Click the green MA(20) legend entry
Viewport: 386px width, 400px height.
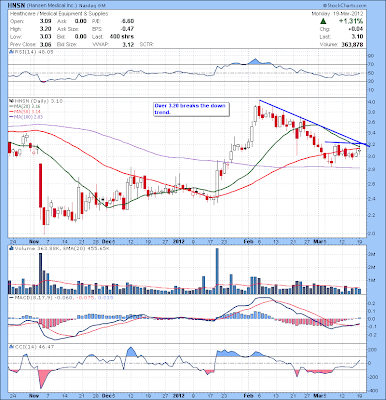pyautogui.click(x=25, y=106)
